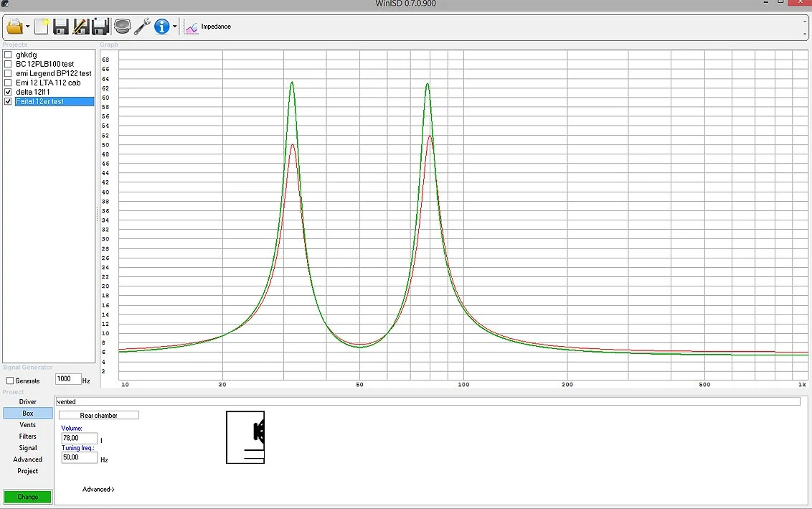Click the Save All stacked floppies icon

point(100,27)
